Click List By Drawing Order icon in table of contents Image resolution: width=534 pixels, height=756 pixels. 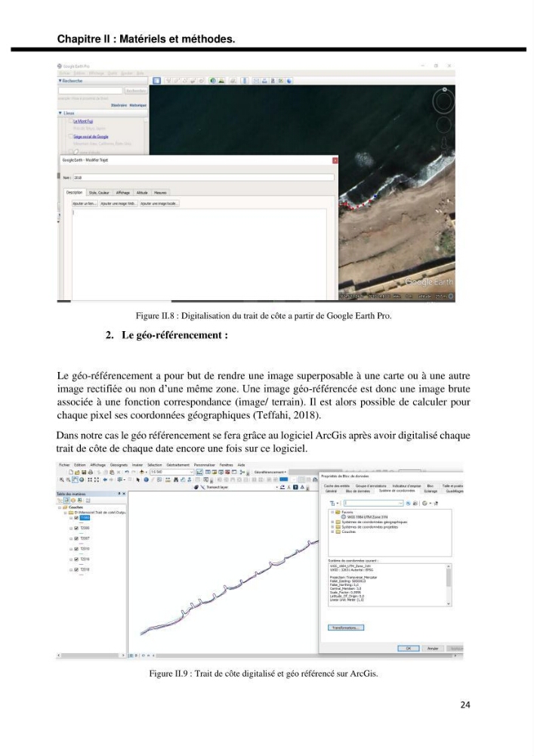[x=60, y=500]
